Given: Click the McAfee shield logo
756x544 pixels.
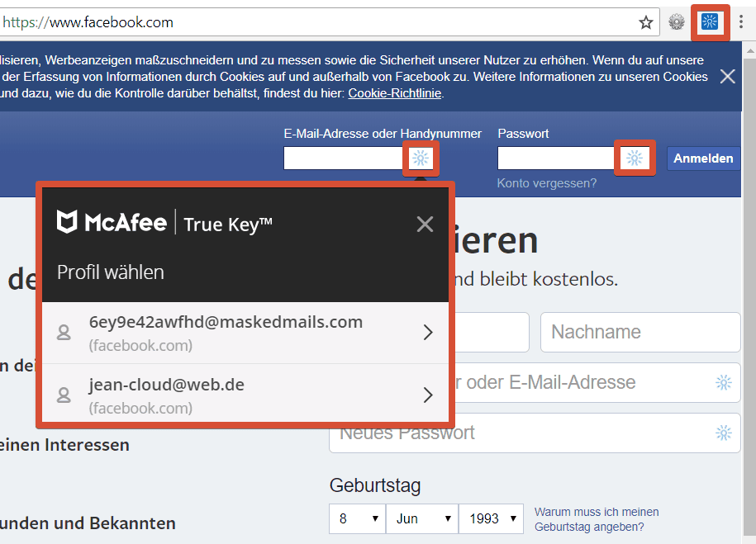Looking at the screenshot, I should point(67,222).
